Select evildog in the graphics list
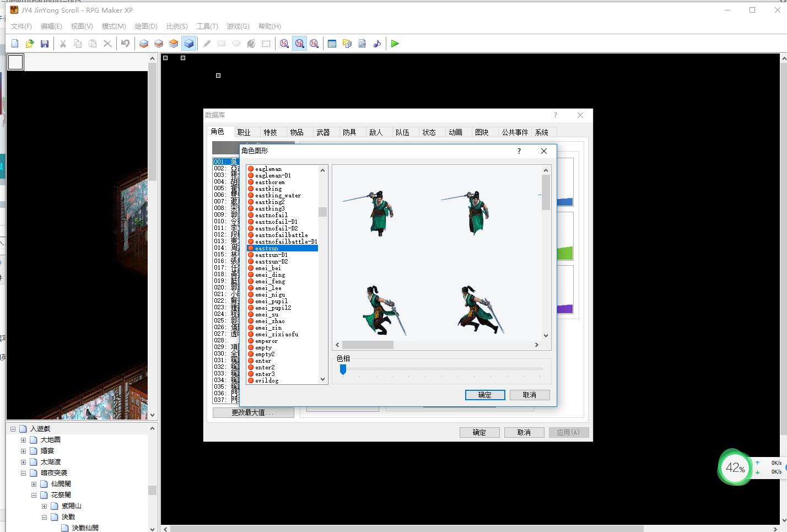Viewport: 787px width, 532px height. click(267, 380)
